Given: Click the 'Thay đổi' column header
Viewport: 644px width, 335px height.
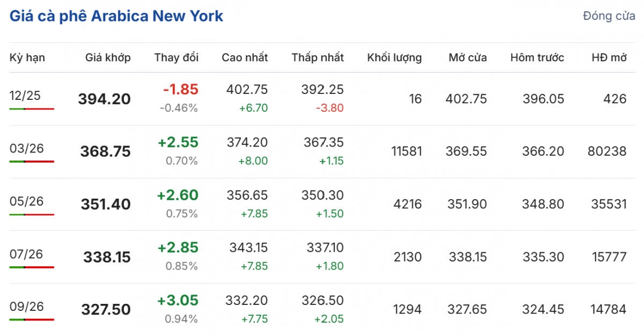Looking at the screenshot, I should tap(177, 57).
